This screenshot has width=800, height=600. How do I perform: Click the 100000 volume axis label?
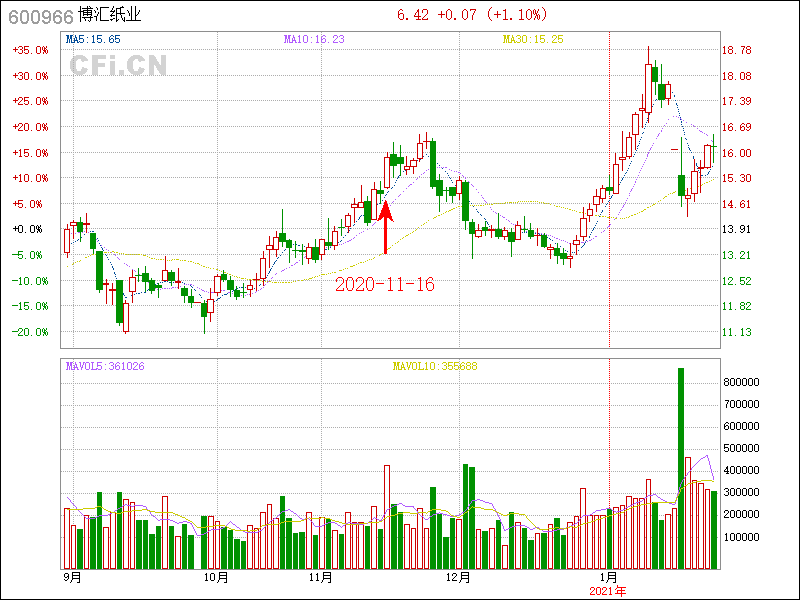coord(741,537)
